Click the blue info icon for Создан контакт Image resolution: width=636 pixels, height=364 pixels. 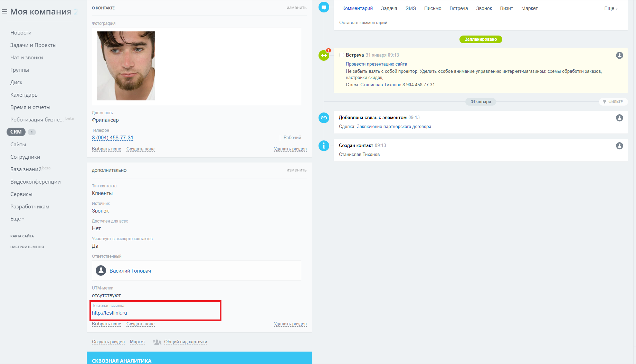point(324,146)
